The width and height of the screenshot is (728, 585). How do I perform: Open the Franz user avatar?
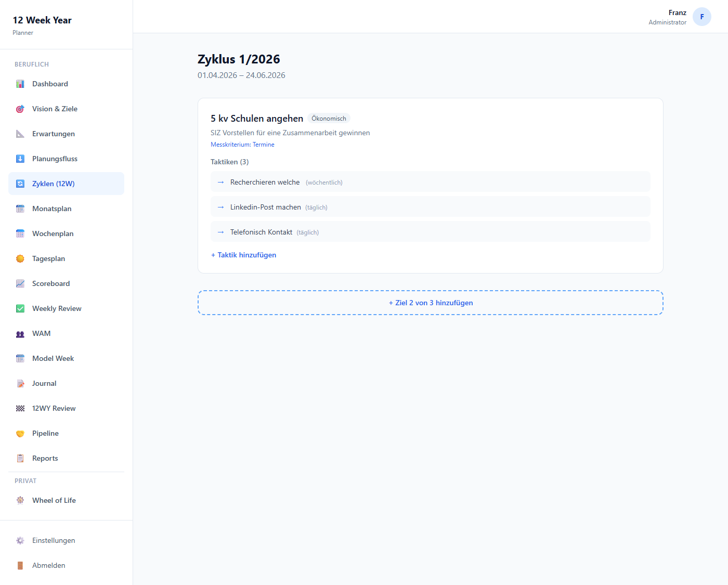[x=702, y=17]
